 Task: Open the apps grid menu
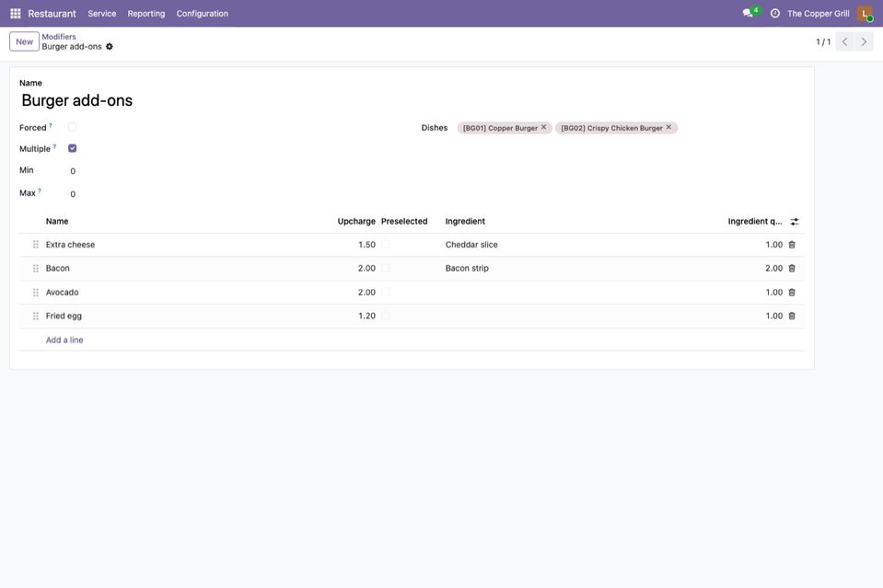(x=16, y=14)
